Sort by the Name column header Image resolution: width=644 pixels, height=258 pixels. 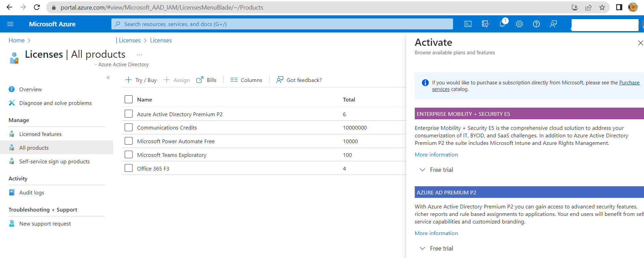145,99
